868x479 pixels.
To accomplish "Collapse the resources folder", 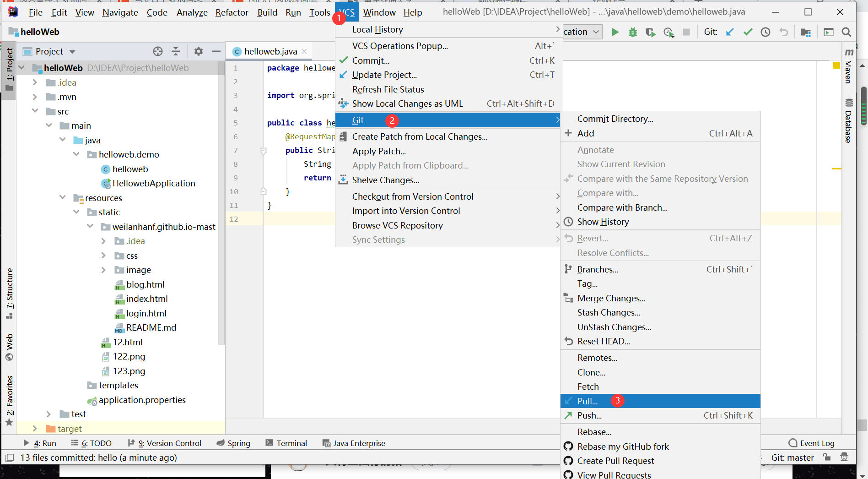I will [x=62, y=197].
